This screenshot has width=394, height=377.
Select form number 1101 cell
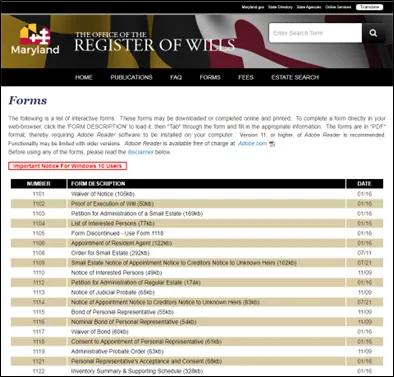(x=38, y=194)
